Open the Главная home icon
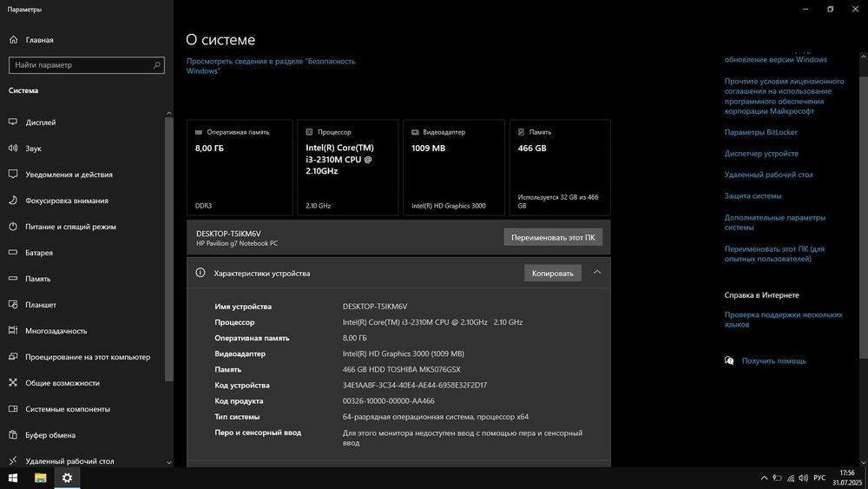Image resolution: width=868 pixels, height=489 pixels. tap(13, 40)
